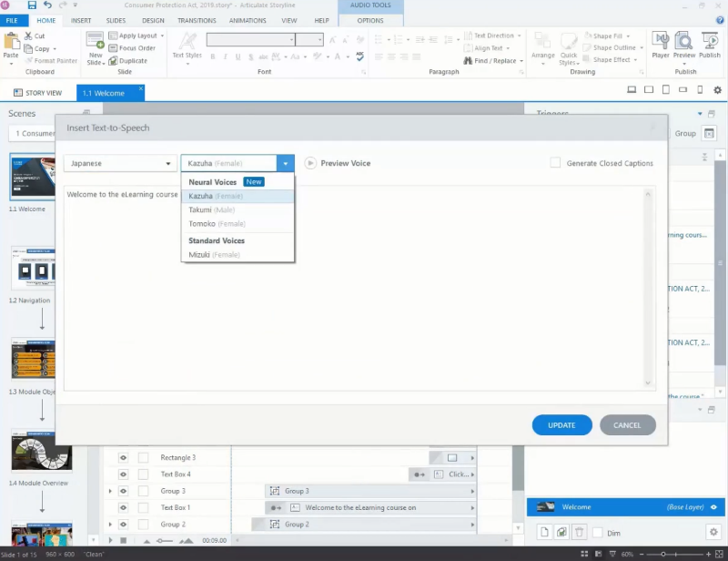Select the phone portrait preview icon
The width and height of the screenshot is (728, 561).
[x=700, y=89]
